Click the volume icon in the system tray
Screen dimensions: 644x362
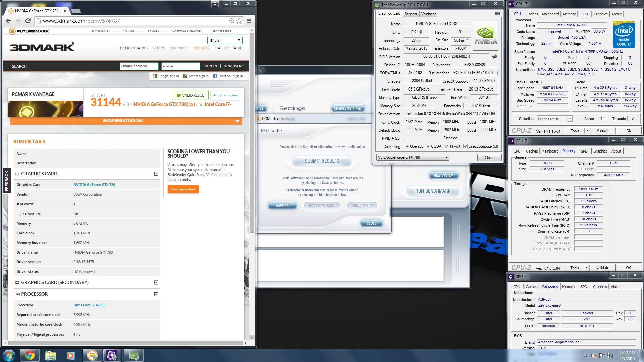594,356
